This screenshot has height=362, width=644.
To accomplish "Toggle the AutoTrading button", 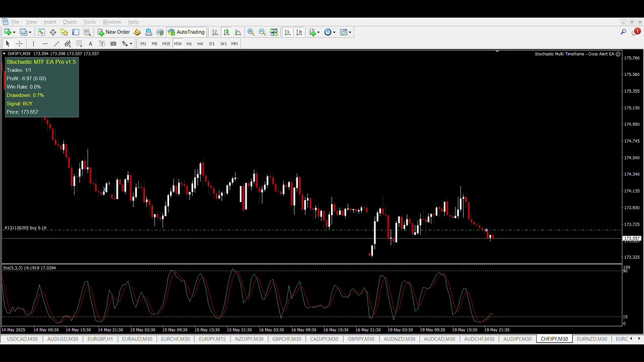I will click(186, 32).
